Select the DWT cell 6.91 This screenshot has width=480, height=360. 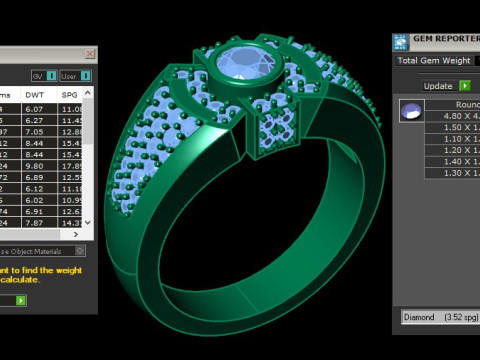[x=39, y=211]
